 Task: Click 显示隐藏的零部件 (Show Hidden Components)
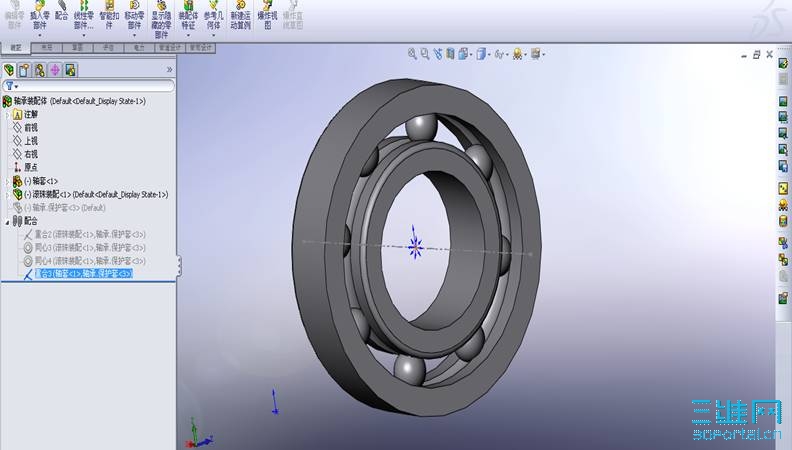coord(161,19)
